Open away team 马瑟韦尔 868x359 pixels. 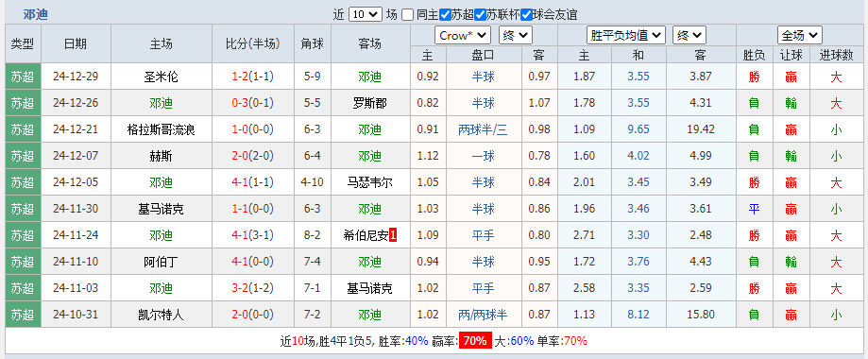pyautogui.click(x=370, y=182)
